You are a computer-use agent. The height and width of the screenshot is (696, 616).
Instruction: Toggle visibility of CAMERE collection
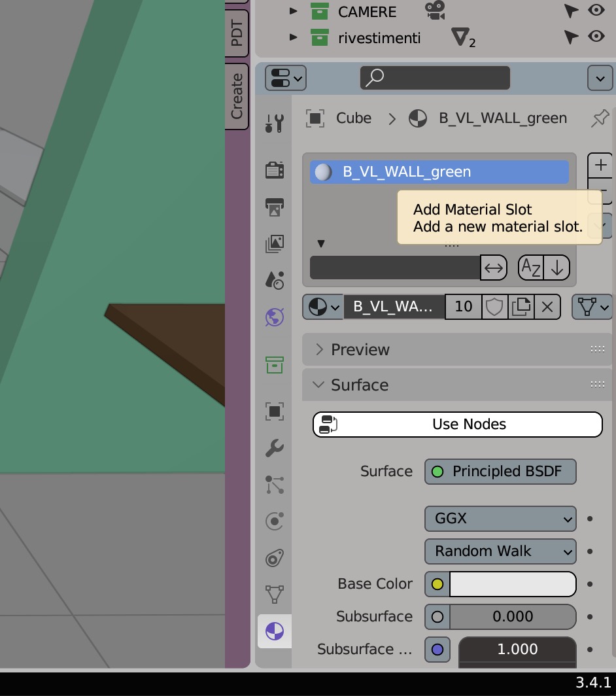(596, 10)
